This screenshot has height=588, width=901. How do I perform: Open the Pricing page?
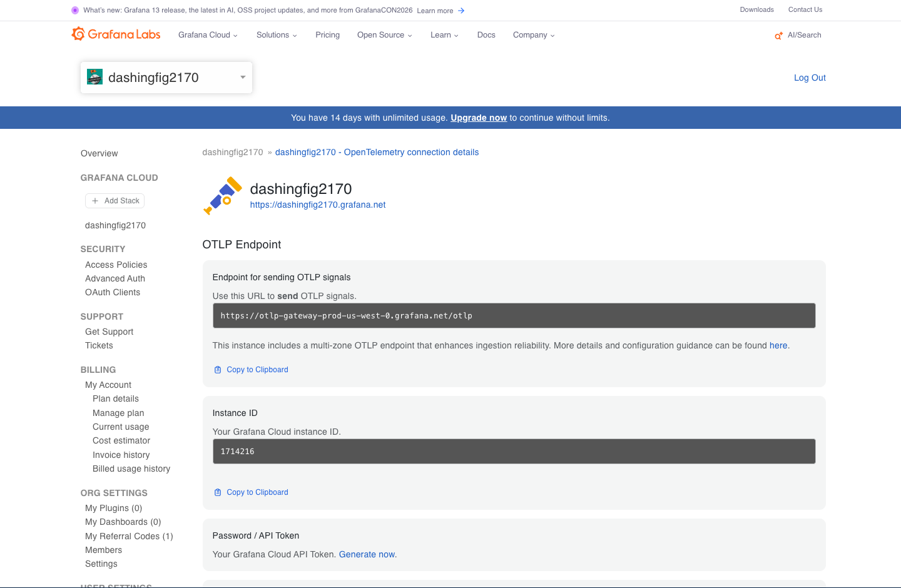(327, 35)
